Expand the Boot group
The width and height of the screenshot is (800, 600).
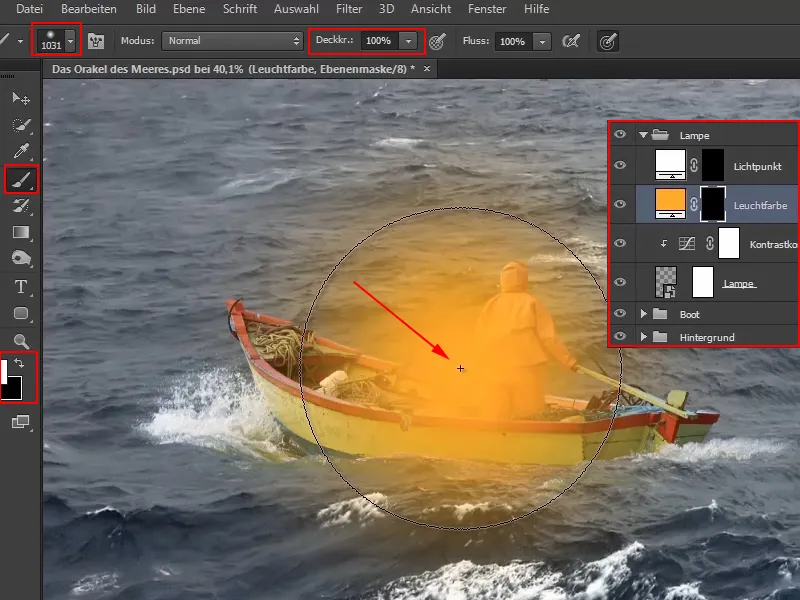tap(644, 314)
